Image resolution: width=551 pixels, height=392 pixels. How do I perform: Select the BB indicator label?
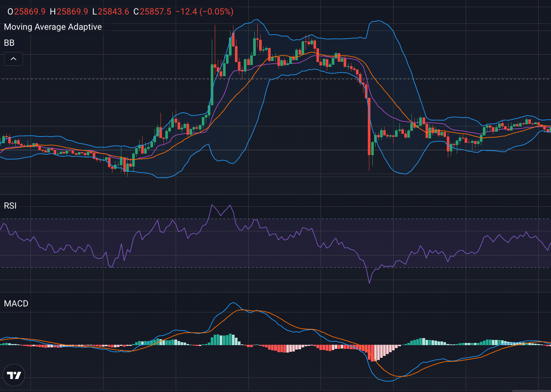tap(9, 43)
